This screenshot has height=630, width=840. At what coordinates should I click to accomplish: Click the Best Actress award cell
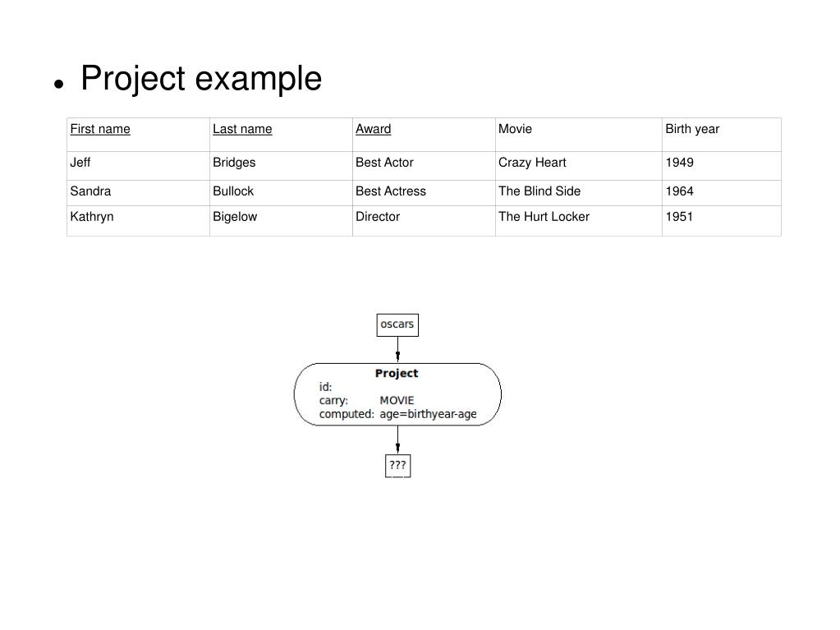tap(391, 191)
